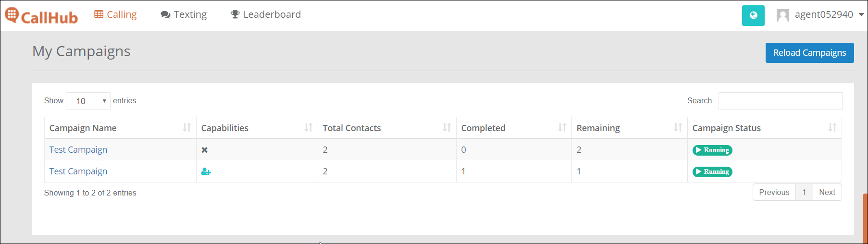Click the teal globe status button

pos(753,15)
